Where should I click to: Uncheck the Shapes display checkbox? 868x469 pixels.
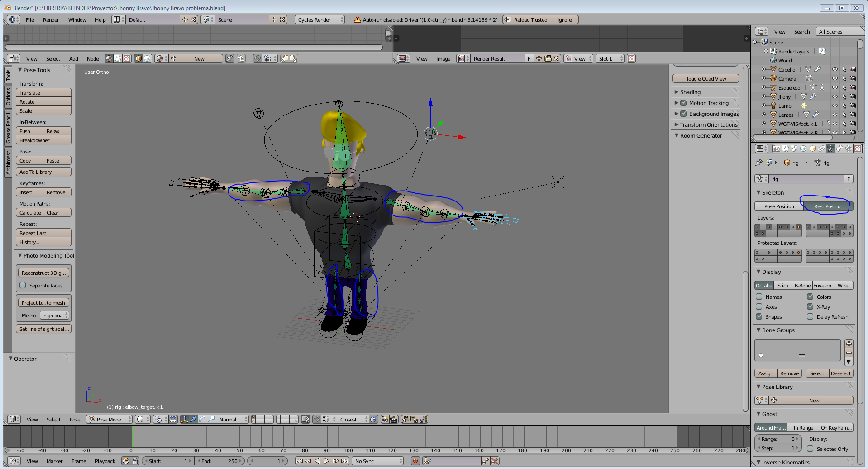[x=759, y=317]
